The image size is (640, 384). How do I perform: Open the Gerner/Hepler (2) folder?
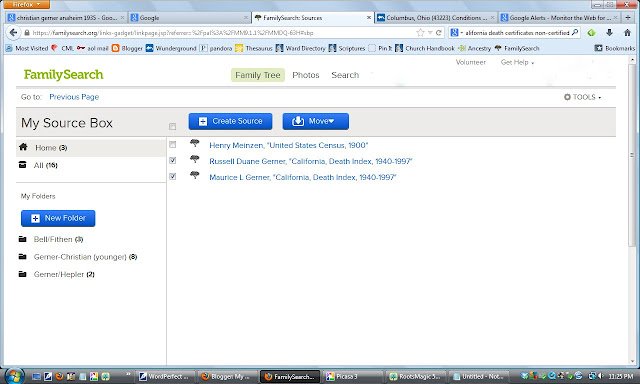(x=64, y=274)
